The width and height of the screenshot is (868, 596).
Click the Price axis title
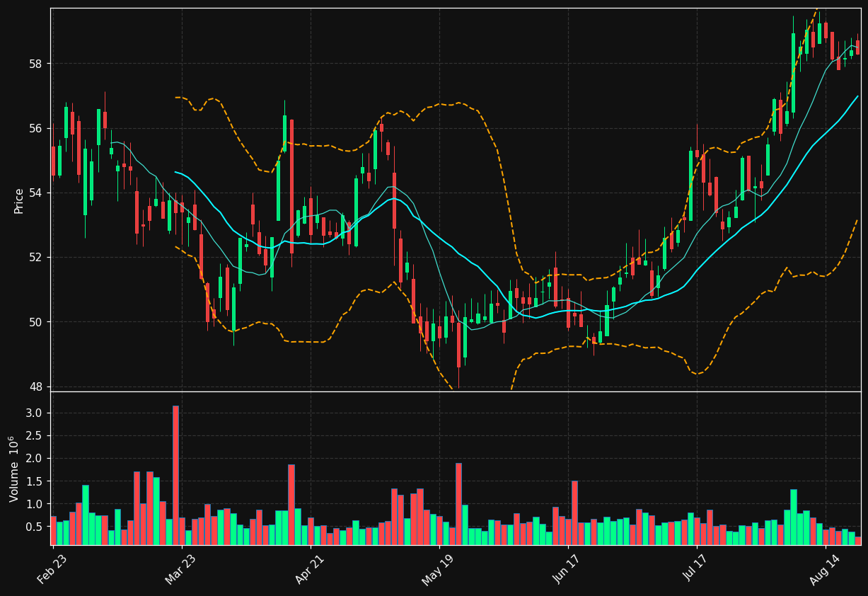[19, 200]
